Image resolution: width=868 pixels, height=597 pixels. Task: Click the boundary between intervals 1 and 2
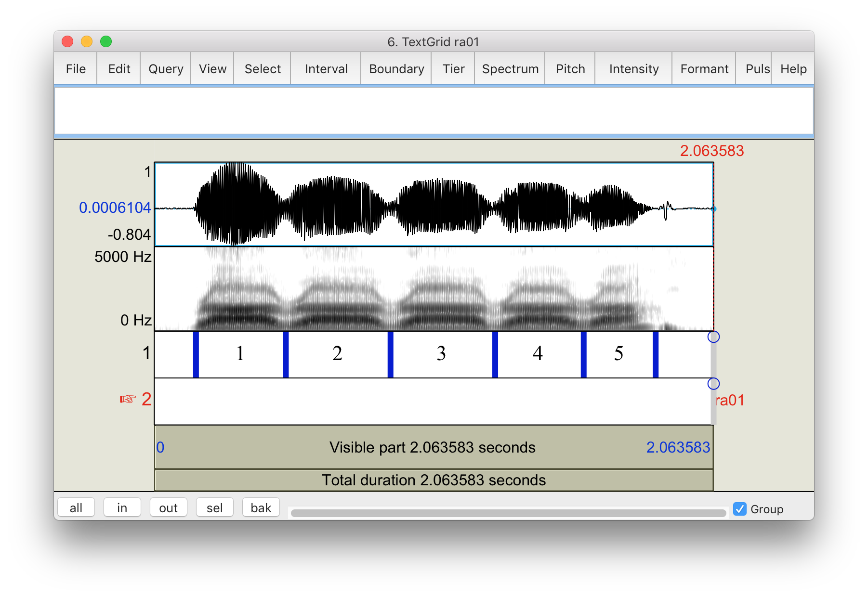pyautogui.click(x=286, y=354)
